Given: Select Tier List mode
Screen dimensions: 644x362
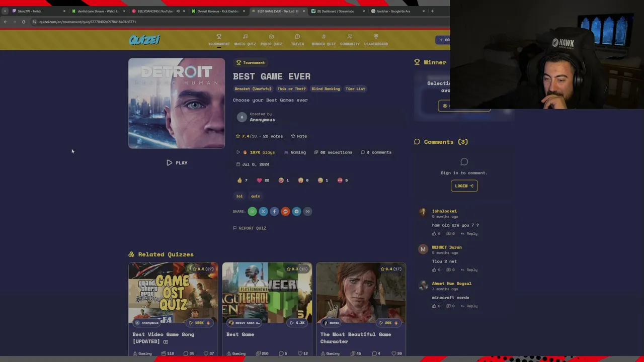Looking at the screenshot, I should coord(355,89).
